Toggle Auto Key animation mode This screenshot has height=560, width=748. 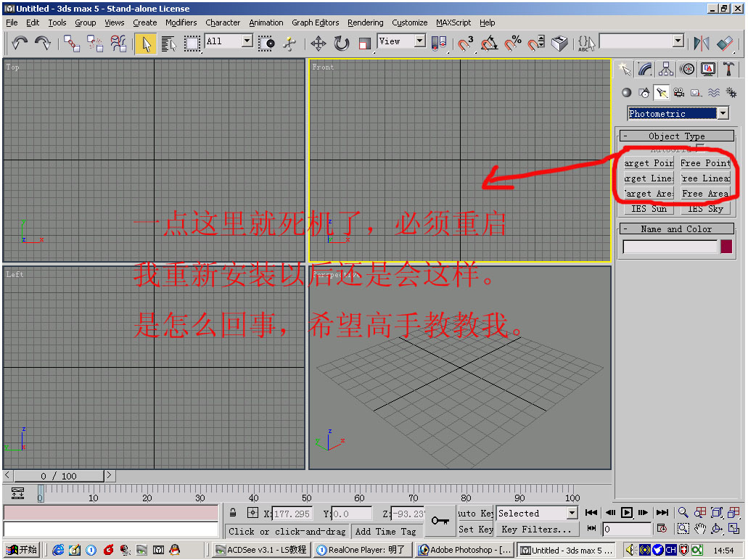point(476,513)
